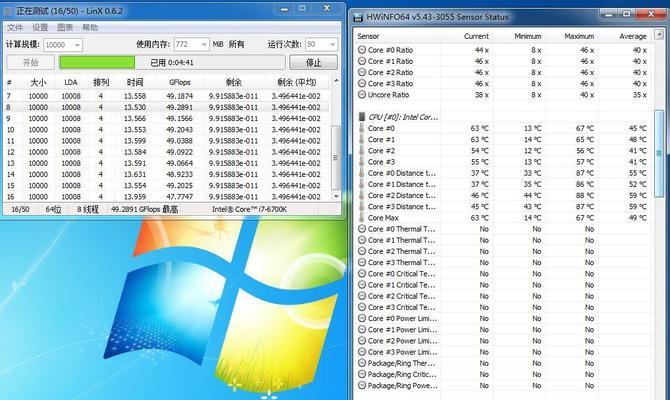Click the LinX title bar app icon
The width and height of the screenshot is (670, 400).
8,11
